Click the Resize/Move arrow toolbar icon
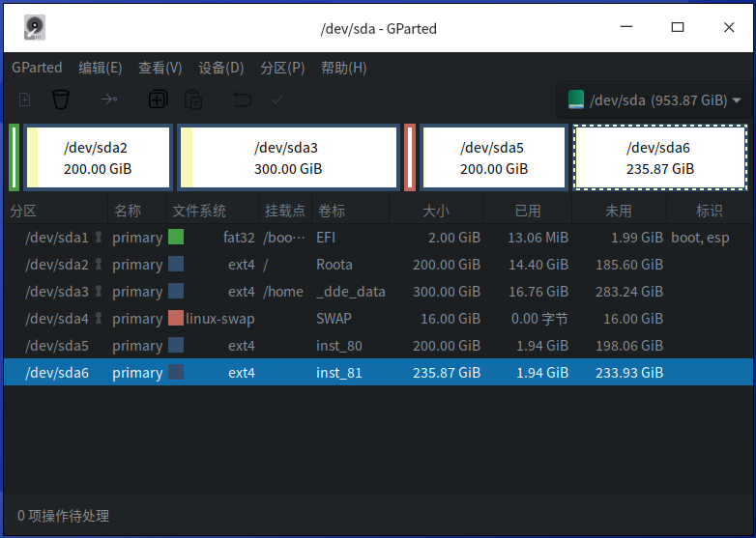 pyautogui.click(x=109, y=99)
